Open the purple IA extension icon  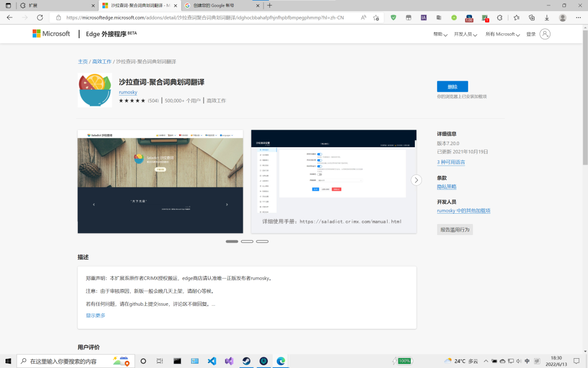(x=424, y=17)
